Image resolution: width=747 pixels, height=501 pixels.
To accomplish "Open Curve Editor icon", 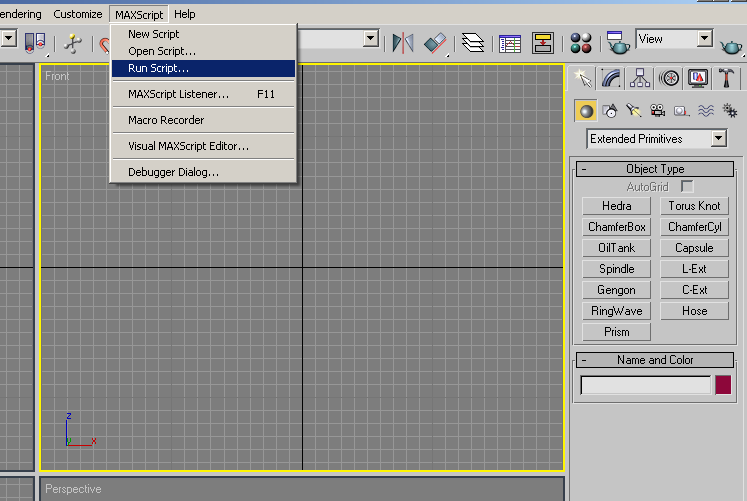I will click(510, 43).
